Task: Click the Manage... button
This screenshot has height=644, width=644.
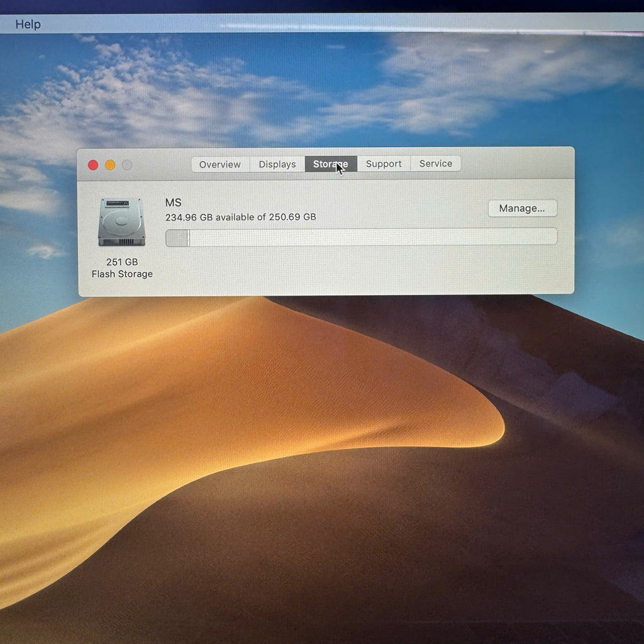Action: point(523,208)
